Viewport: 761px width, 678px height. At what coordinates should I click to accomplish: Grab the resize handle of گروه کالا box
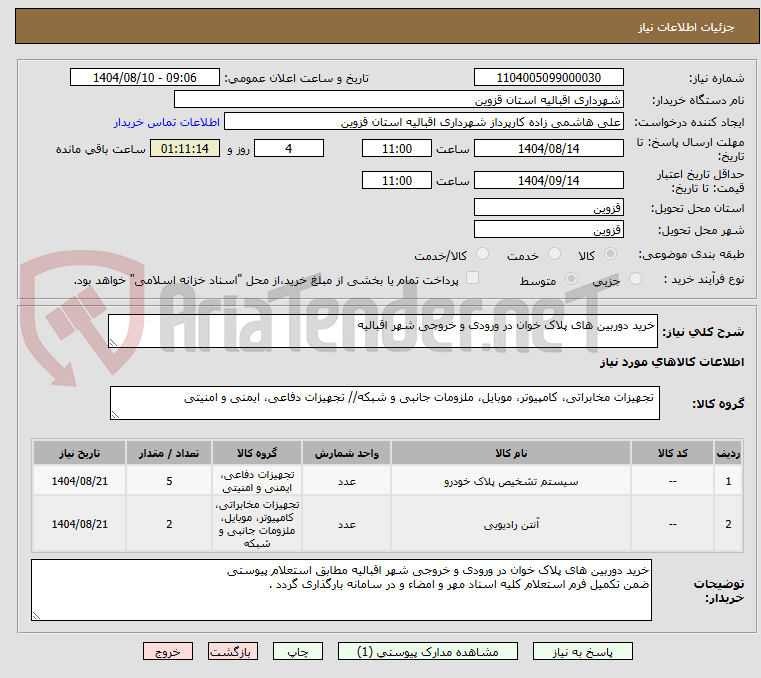tap(115, 414)
